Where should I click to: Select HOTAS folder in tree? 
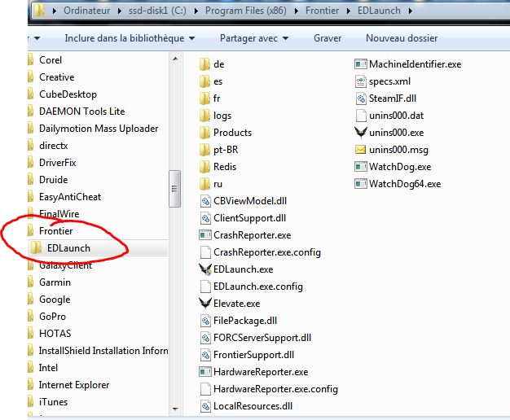(x=55, y=334)
